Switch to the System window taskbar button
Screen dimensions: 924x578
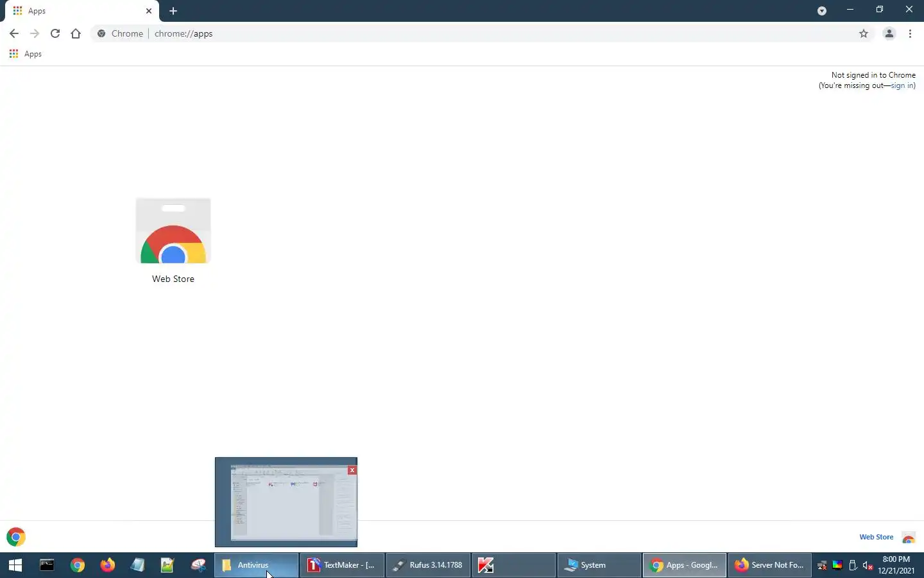pyautogui.click(x=599, y=565)
